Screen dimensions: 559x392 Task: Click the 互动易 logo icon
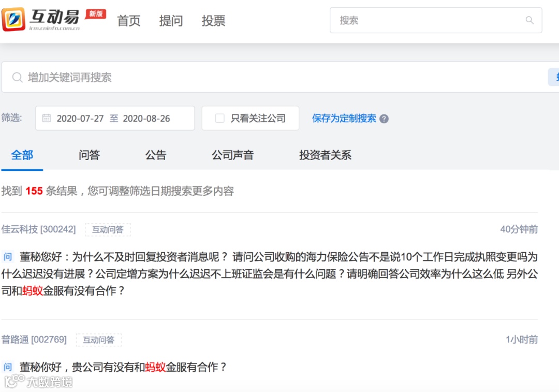coord(13,19)
